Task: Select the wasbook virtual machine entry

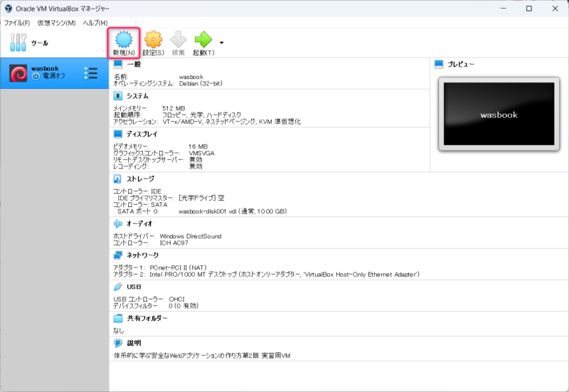Action: click(x=55, y=73)
